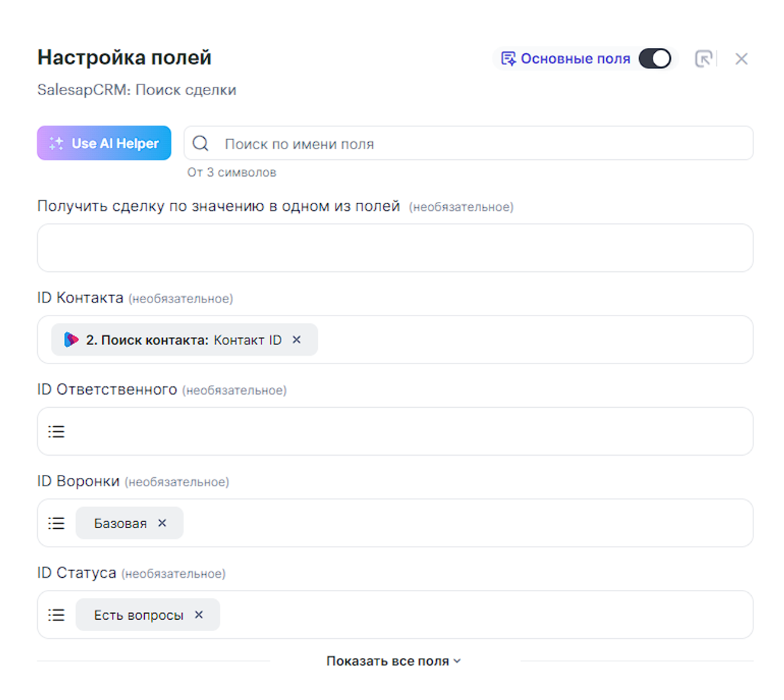Click the Основные поля form icon
This screenshot has height=700, width=784.
pyautogui.click(x=508, y=59)
